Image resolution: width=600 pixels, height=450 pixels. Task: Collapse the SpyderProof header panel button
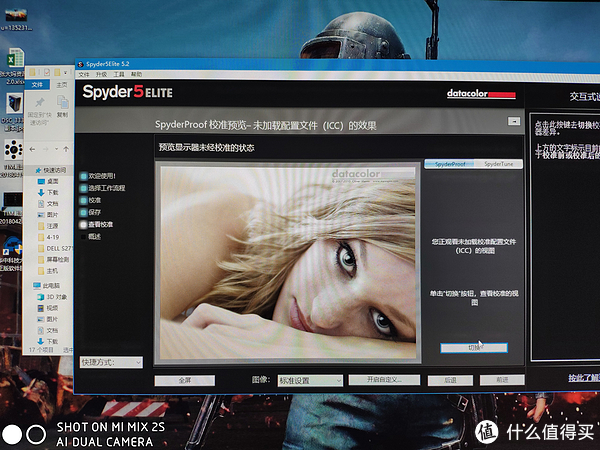click(514, 121)
